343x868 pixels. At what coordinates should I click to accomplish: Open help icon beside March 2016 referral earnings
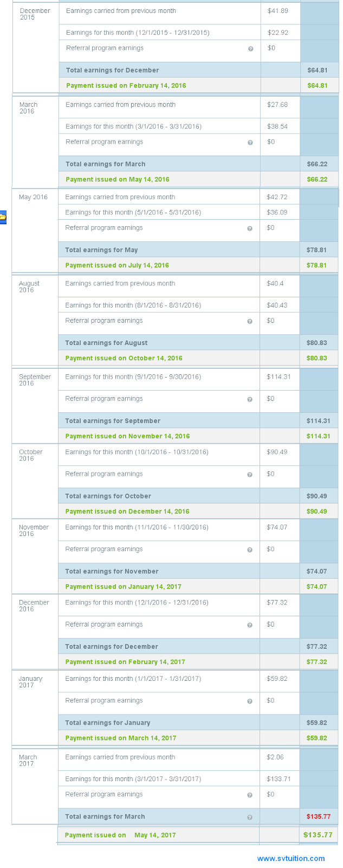250,143
